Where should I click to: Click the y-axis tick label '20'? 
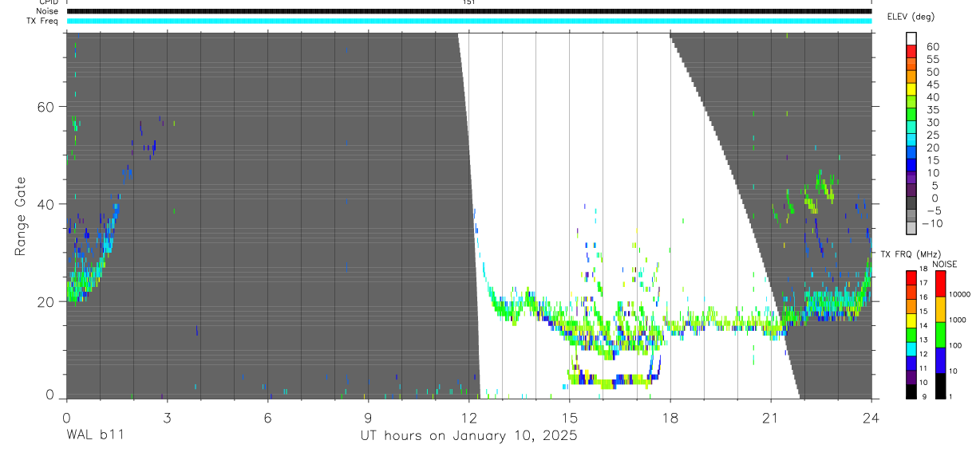click(x=48, y=301)
